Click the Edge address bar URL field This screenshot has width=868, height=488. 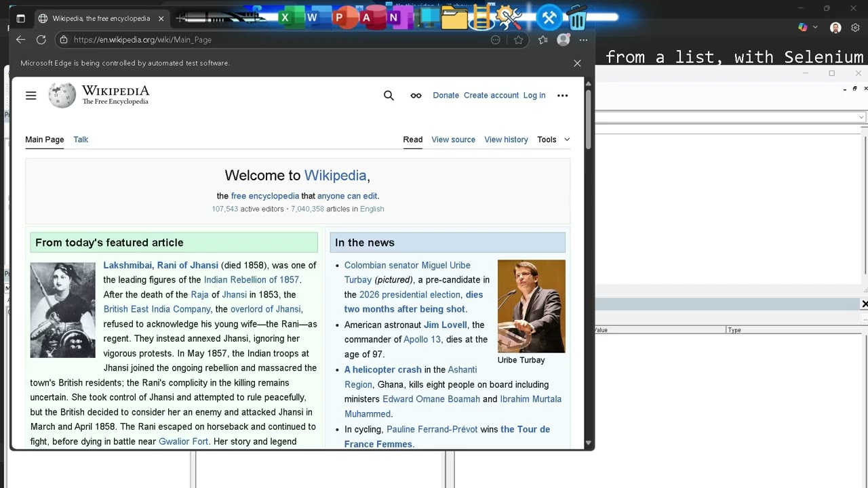click(271, 40)
